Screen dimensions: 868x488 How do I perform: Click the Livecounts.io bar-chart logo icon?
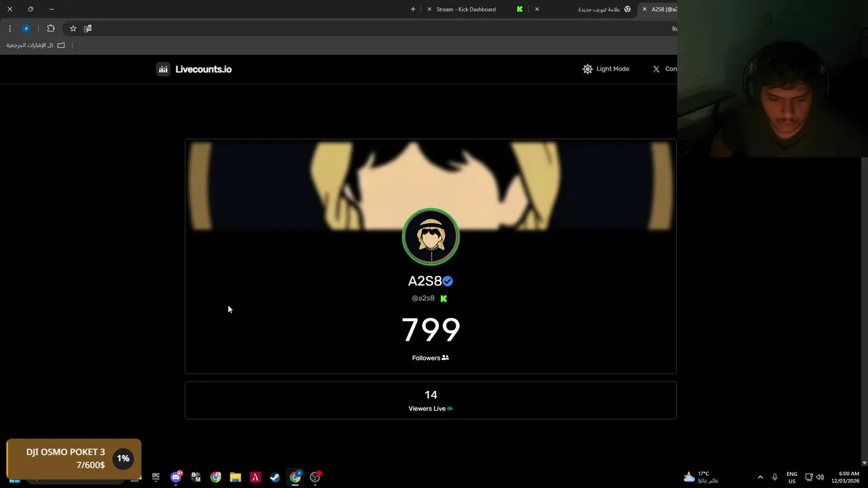(163, 69)
